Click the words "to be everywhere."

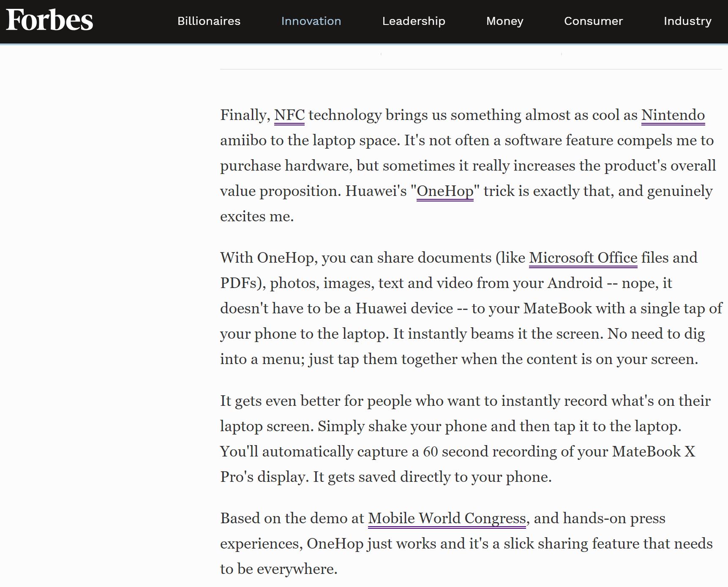[279, 569]
